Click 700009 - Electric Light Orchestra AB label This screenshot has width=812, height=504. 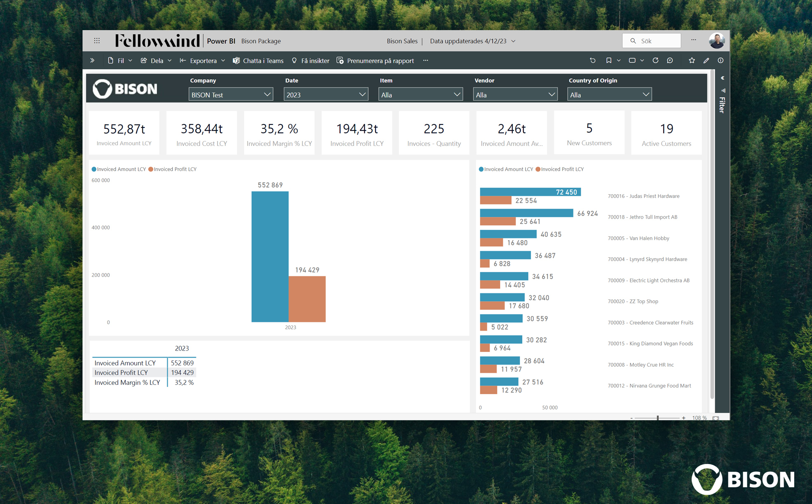coord(649,280)
